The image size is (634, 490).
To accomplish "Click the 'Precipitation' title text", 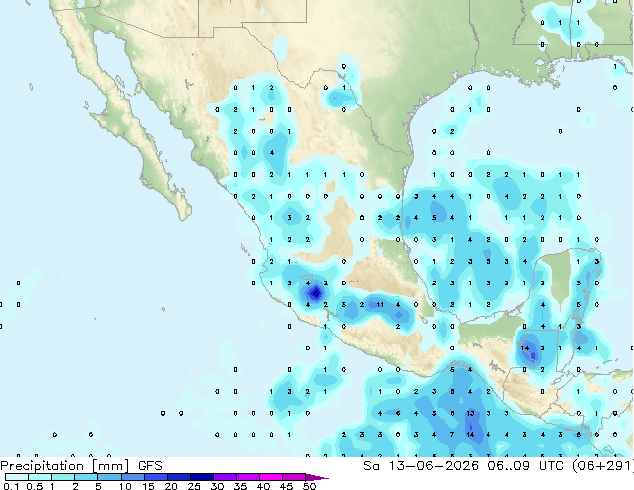I will 42,466.
